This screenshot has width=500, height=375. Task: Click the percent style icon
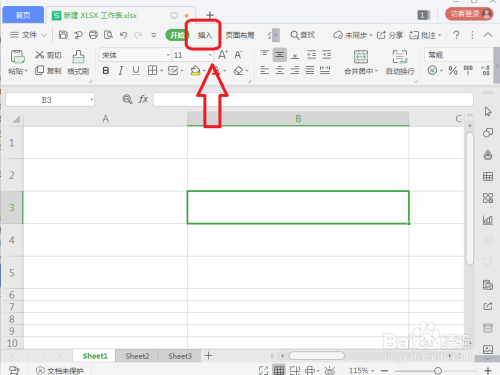[453, 70]
